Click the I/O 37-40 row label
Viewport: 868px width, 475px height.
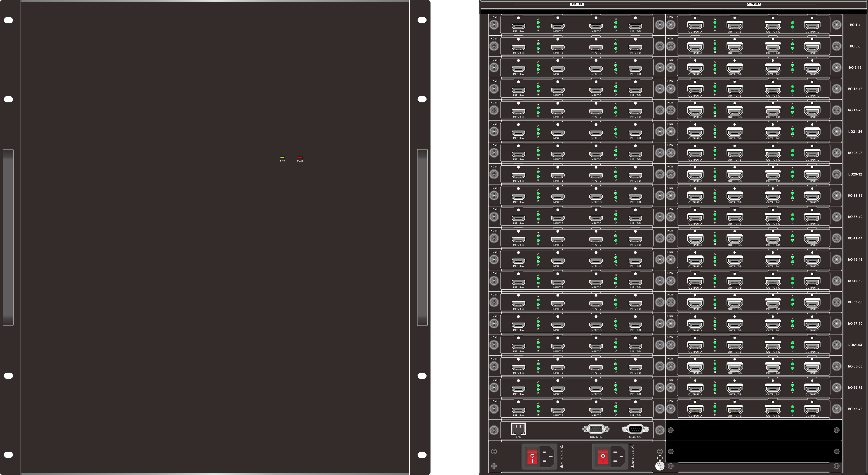coord(855,217)
